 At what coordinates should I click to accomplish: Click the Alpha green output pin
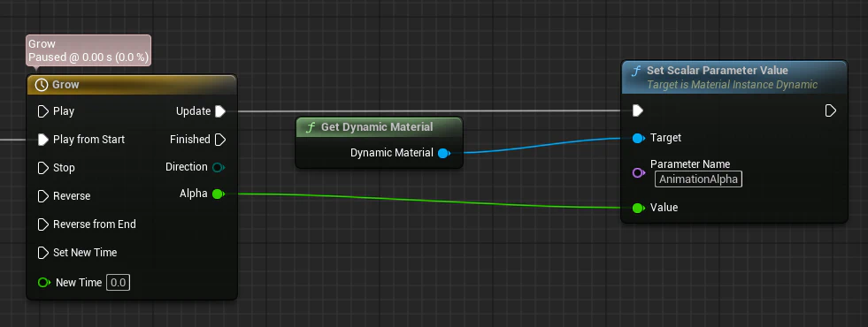click(219, 194)
